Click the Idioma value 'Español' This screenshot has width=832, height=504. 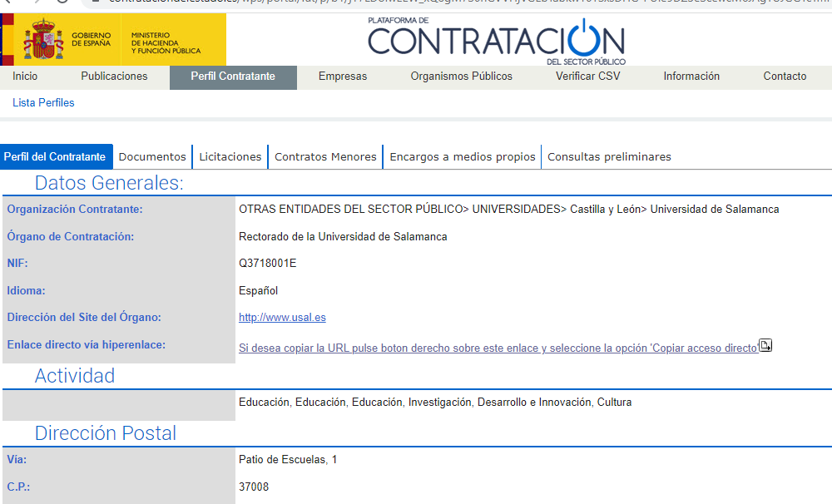coord(259,291)
